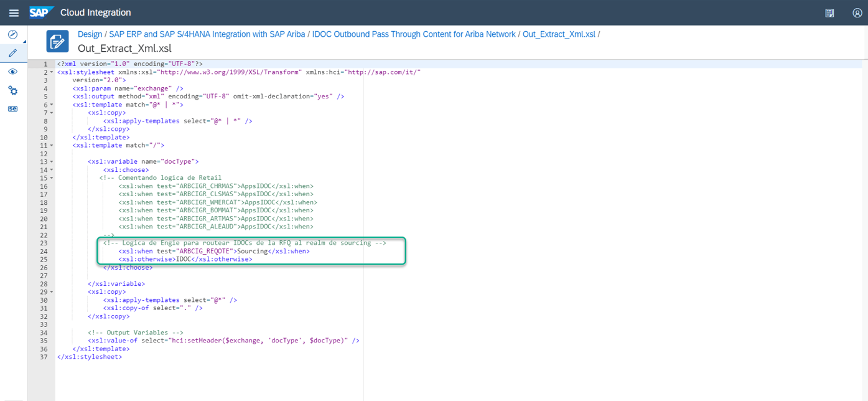Click the "Logica de Engie" comment line
This screenshot has width=868, height=401.
[245, 243]
